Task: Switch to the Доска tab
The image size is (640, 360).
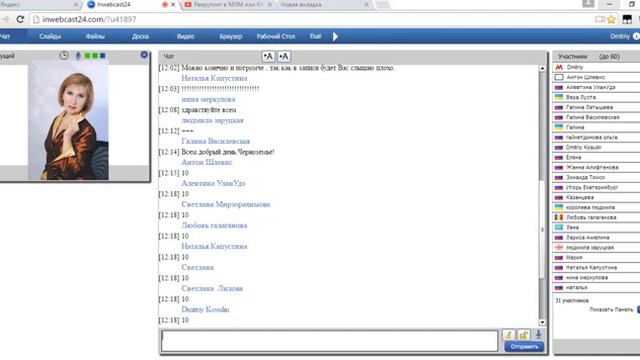Action: pos(140,36)
